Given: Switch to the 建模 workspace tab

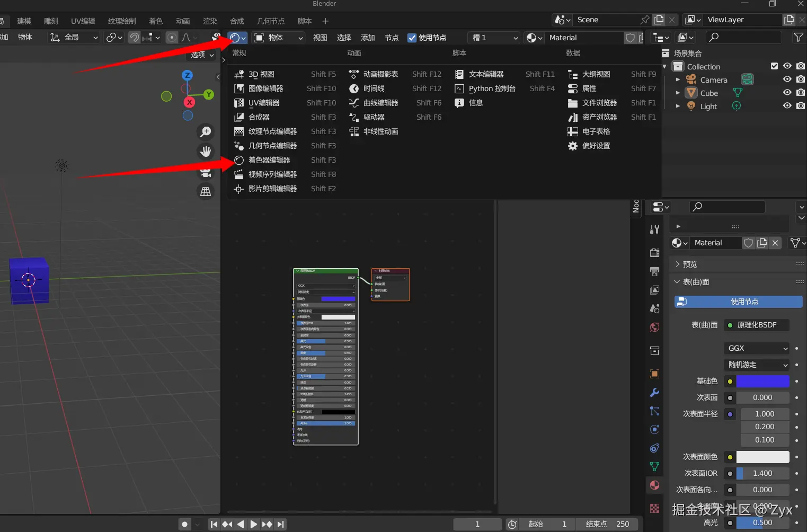Looking at the screenshot, I should coord(24,21).
